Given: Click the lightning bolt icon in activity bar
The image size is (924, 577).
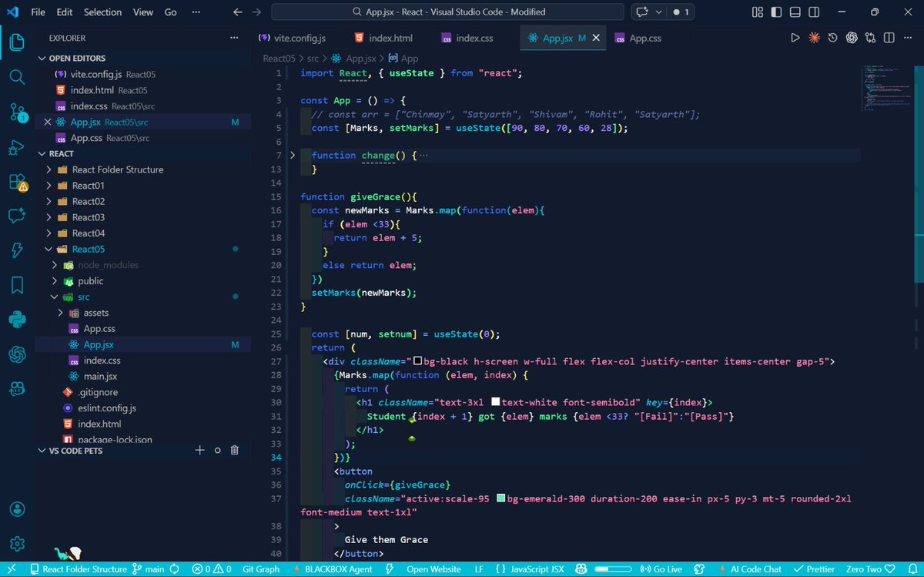Looking at the screenshot, I should (x=17, y=250).
